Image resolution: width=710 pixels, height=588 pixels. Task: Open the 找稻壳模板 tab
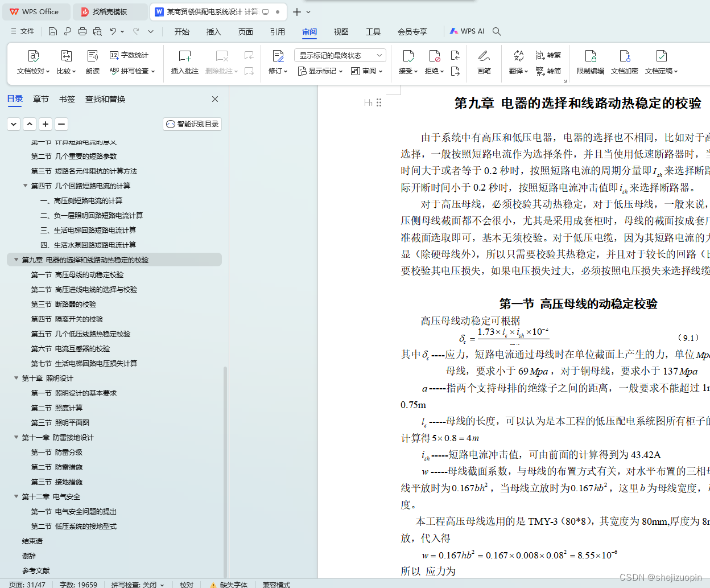tap(110, 11)
